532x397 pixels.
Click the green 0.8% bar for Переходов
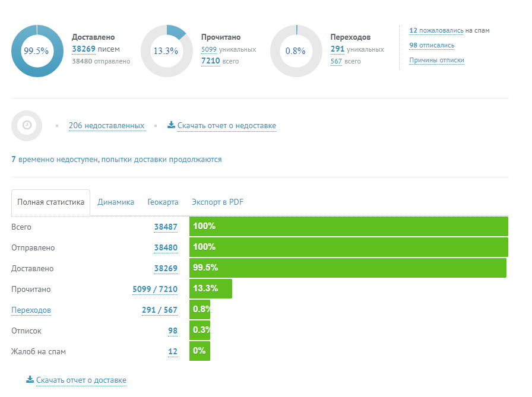pyautogui.click(x=200, y=309)
